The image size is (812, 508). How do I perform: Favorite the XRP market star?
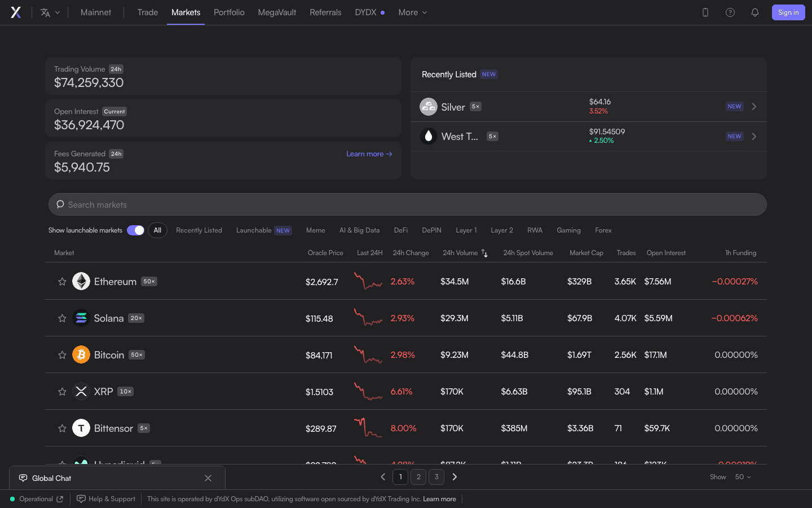(x=62, y=392)
